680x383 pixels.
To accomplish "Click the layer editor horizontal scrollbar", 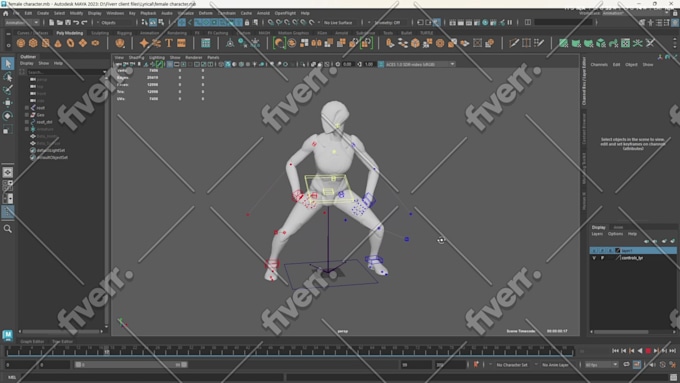I will coord(621,332).
